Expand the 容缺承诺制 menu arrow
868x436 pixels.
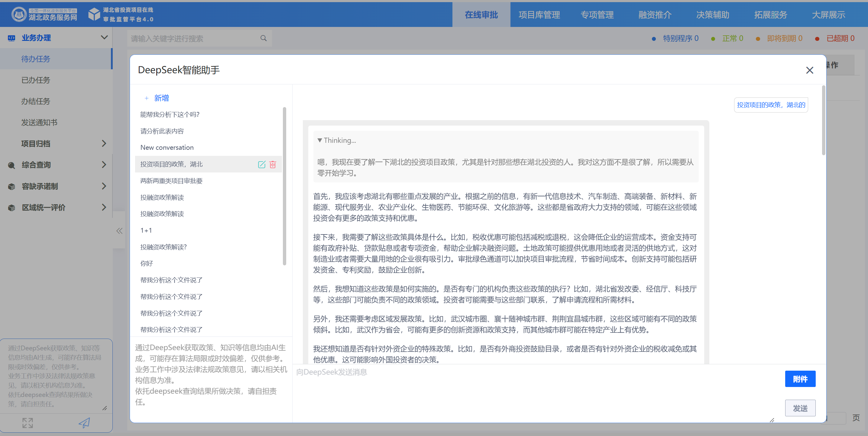tap(104, 186)
